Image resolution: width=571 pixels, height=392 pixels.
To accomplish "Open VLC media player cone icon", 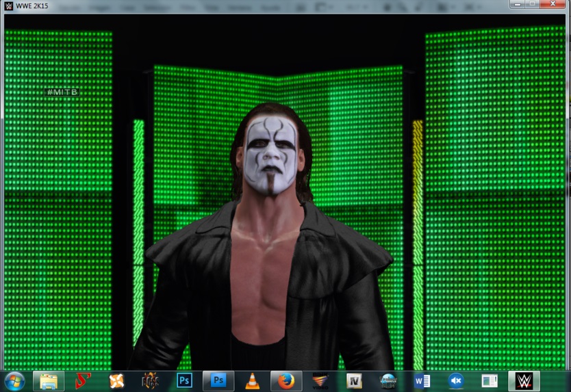I will pyautogui.click(x=253, y=381).
